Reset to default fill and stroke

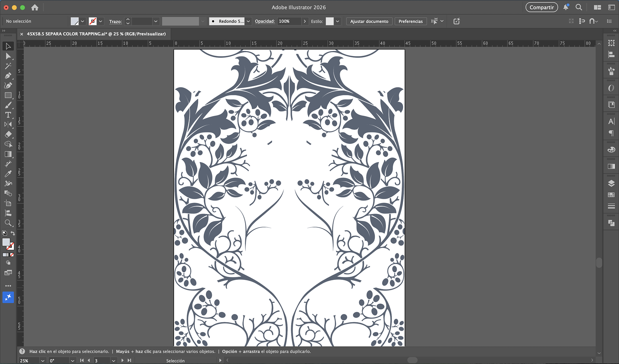[5, 233]
